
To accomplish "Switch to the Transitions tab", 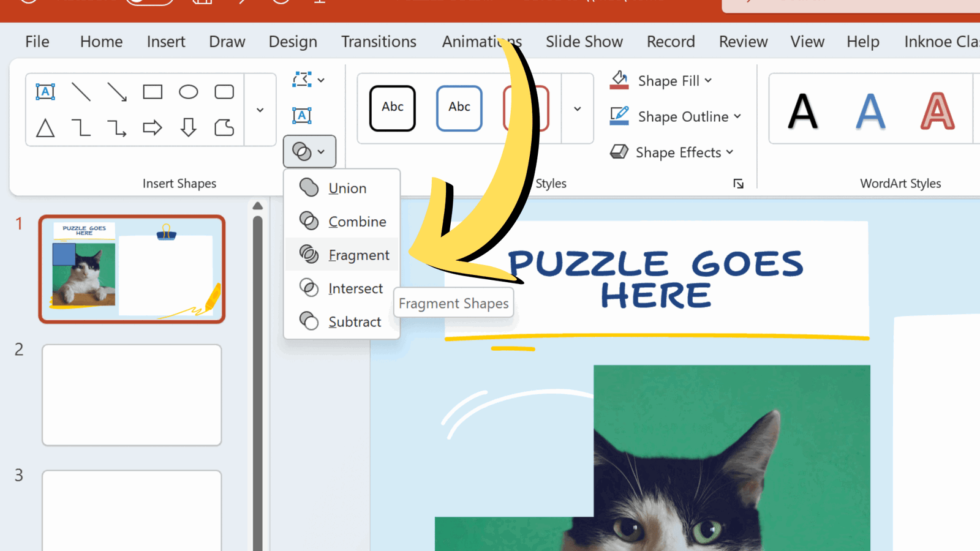I will click(379, 41).
